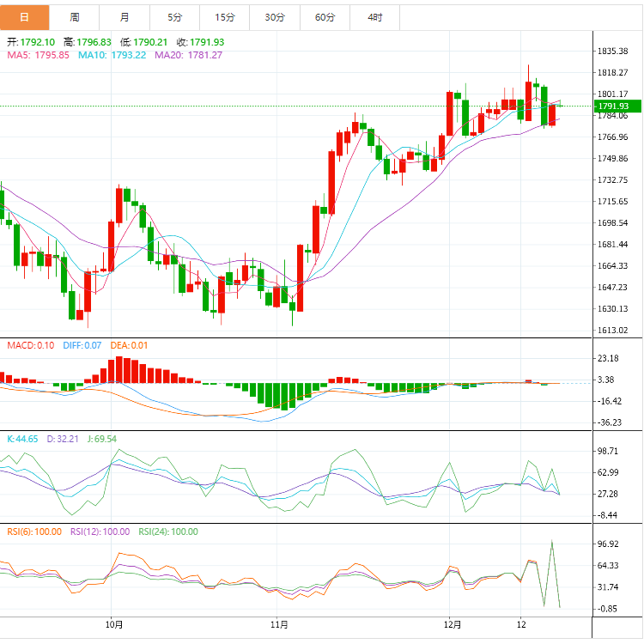The width and height of the screenshot is (644, 644).
Task: Click the 11月 date marker on time axis
Action: pyautogui.click(x=278, y=624)
